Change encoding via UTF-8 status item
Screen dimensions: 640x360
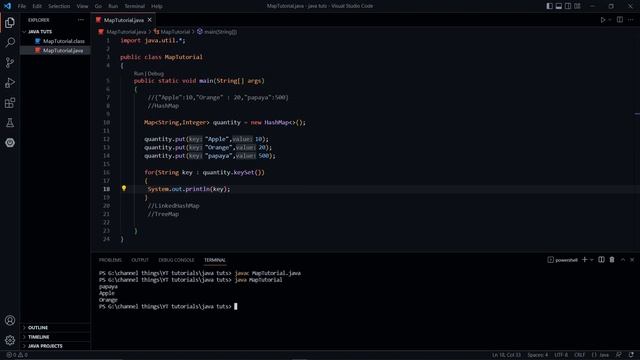pyautogui.click(x=561, y=355)
